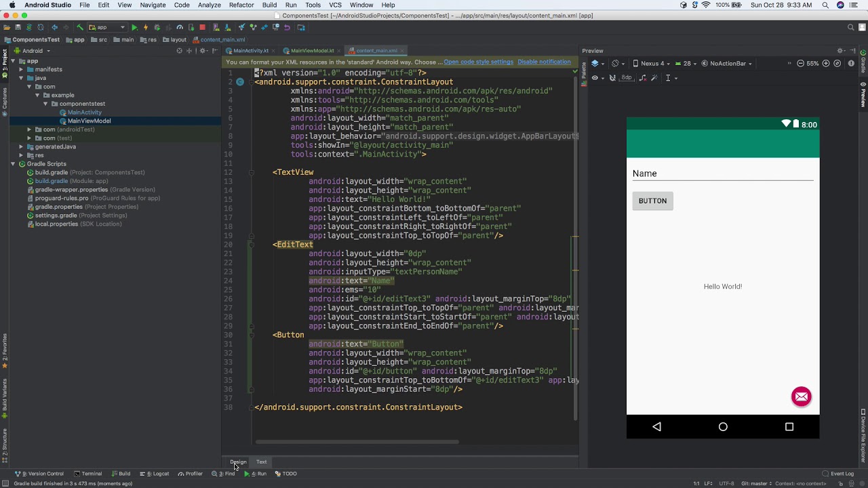Collapse the app module tree node

tap(13, 61)
